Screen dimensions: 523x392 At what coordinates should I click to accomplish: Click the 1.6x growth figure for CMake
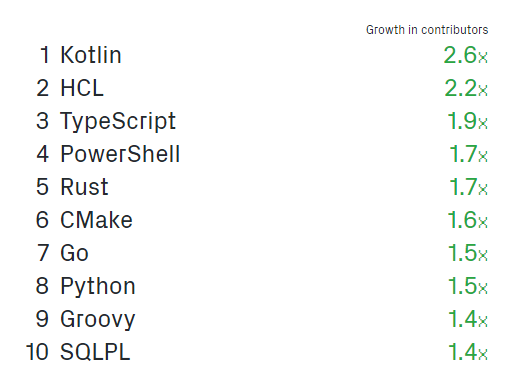tap(467, 220)
